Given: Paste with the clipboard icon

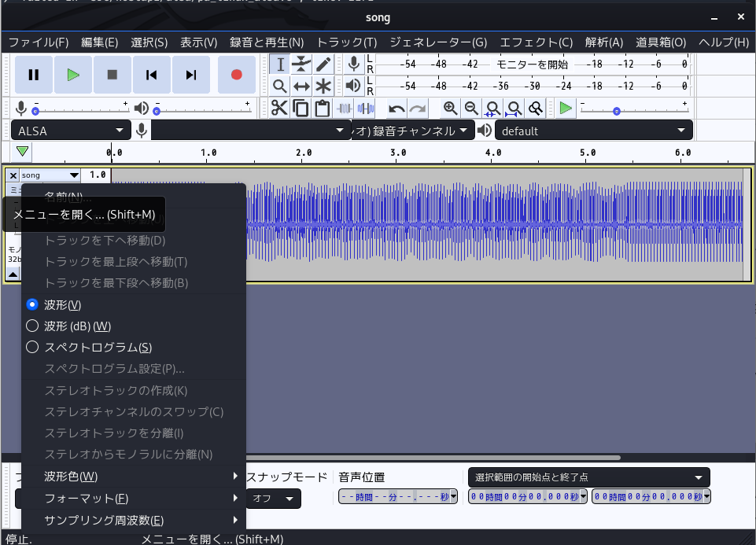Looking at the screenshot, I should tap(322, 108).
